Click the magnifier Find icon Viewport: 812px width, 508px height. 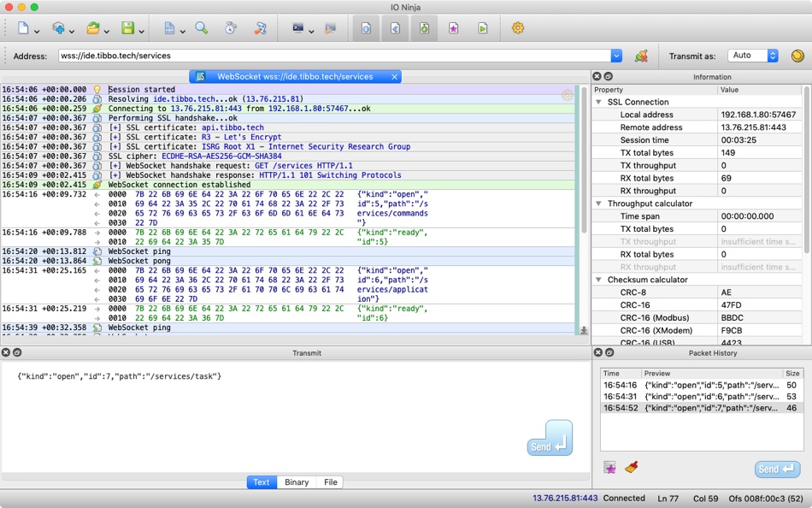202,28
